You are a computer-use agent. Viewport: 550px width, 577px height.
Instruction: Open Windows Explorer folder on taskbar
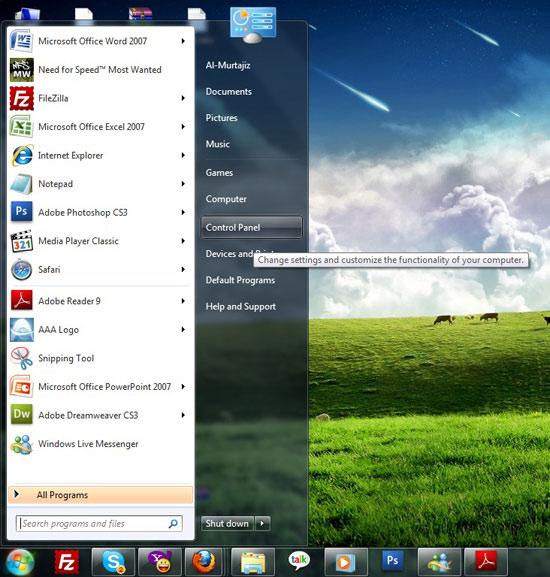pos(253,562)
